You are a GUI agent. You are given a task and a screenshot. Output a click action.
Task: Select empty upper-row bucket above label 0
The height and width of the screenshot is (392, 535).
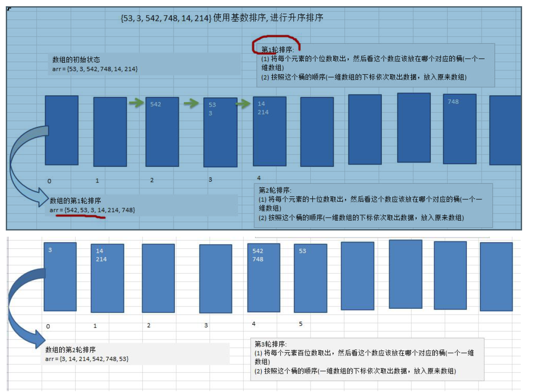(x=61, y=130)
